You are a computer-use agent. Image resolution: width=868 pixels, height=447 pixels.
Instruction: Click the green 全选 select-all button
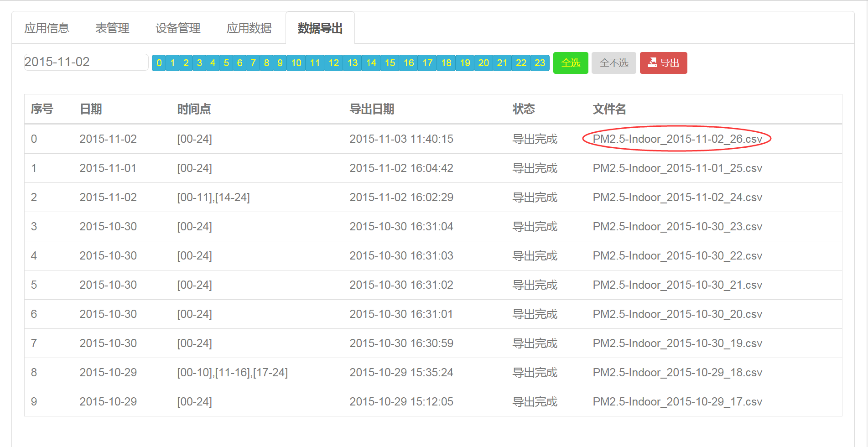click(x=570, y=63)
